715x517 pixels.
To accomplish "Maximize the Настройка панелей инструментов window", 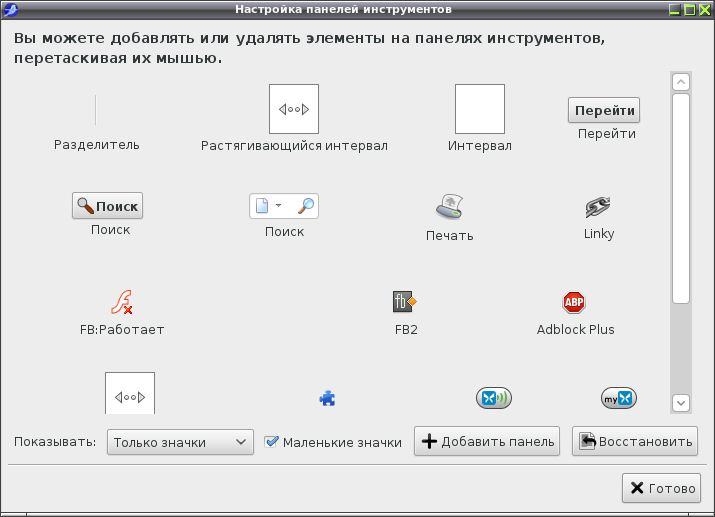I will tap(690, 10).
